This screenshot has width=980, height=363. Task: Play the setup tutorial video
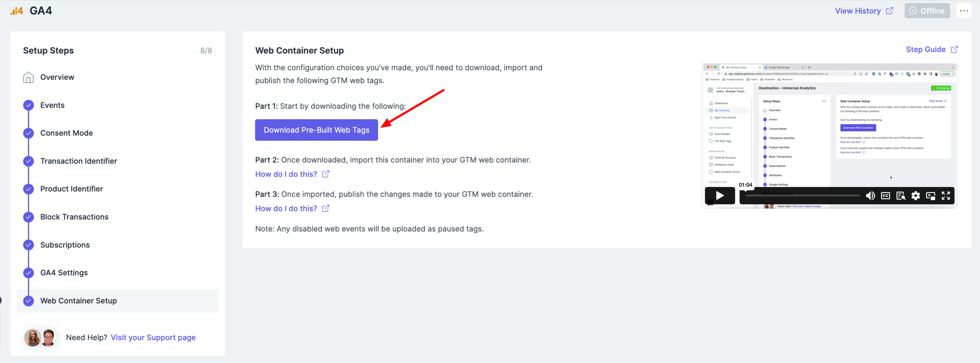point(719,196)
